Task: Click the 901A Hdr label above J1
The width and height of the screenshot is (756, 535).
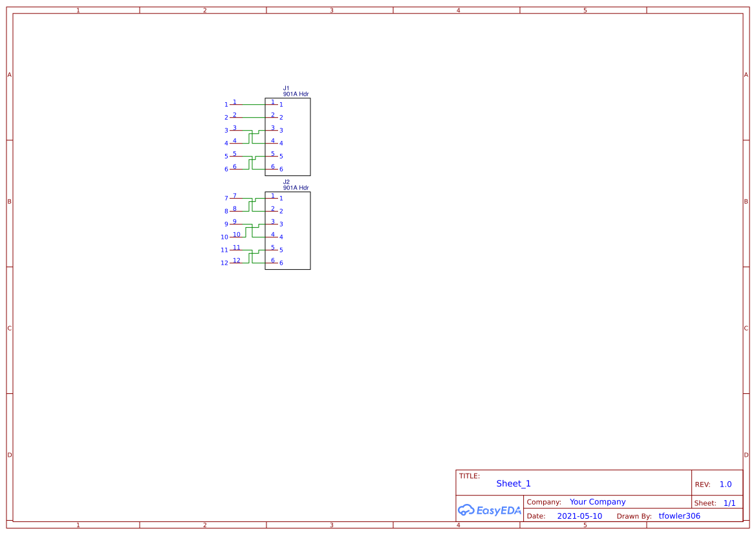Action: click(296, 93)
